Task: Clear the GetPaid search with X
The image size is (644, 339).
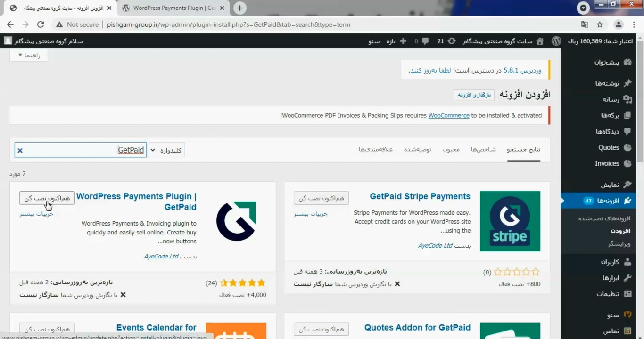Action: click(20, 151)
